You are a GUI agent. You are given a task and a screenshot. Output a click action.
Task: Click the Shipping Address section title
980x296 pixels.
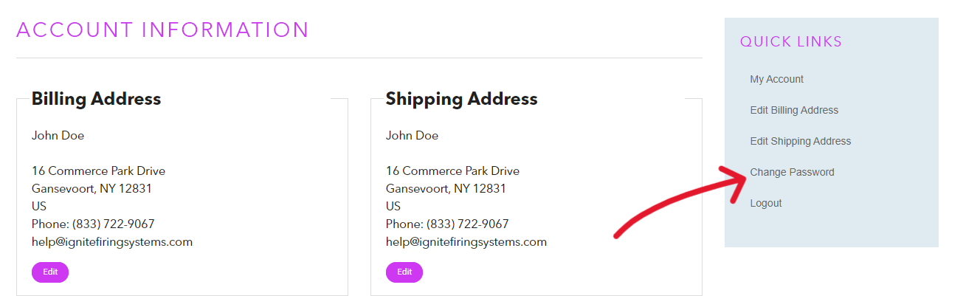point(461,99)
